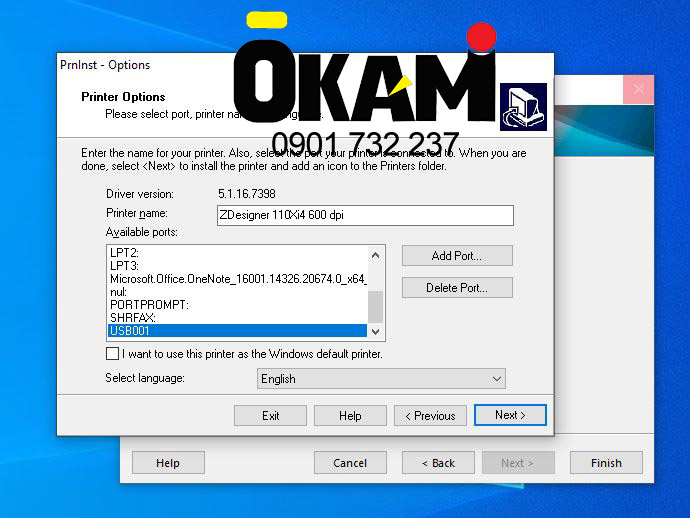Enable Windows default printer checkbox
690x518 pixels.
point(113,353)
